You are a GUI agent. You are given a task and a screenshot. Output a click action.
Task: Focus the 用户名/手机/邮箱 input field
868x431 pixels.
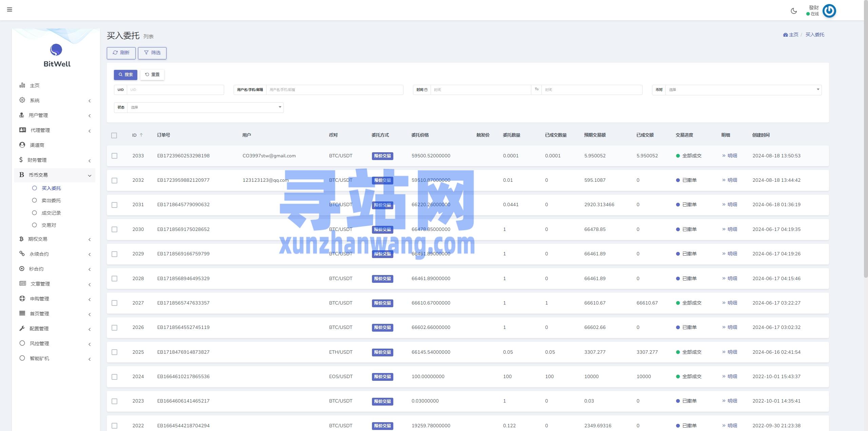pyautogui.click(x=335, y=90)
